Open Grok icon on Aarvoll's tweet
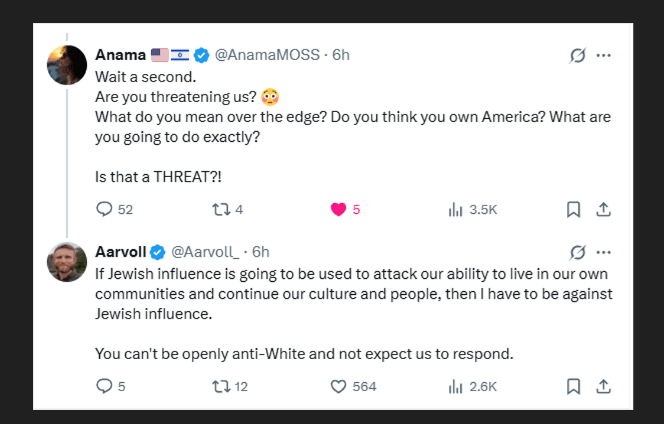Screen dimensions: 664x424 (578, 252)
